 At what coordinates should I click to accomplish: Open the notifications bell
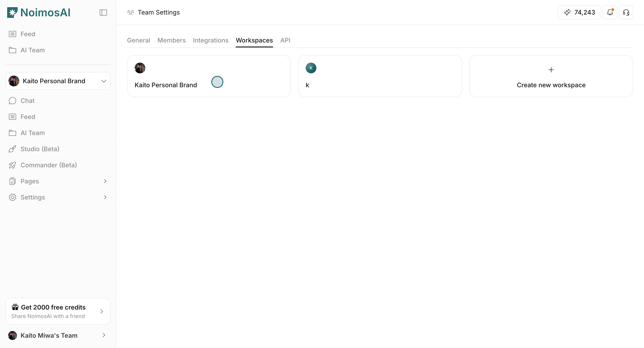[610, 12]
